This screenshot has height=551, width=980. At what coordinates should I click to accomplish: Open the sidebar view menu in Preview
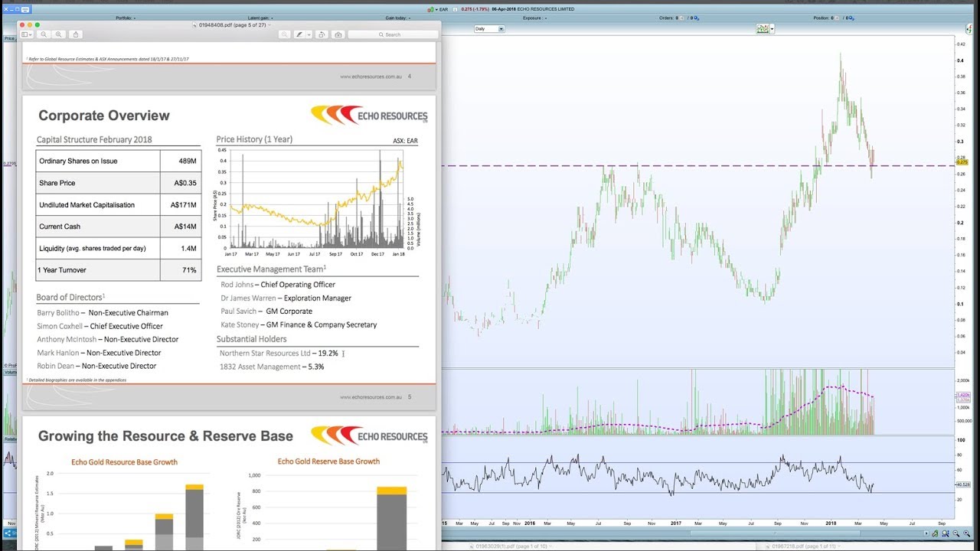pyautogui.click(x=27, y=34)
